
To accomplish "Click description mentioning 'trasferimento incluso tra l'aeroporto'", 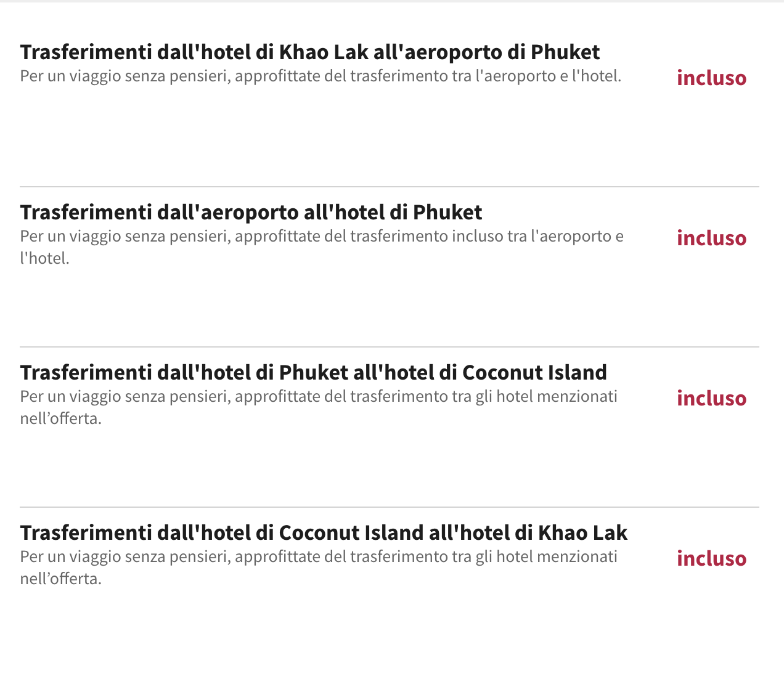I will coord(322,247).
